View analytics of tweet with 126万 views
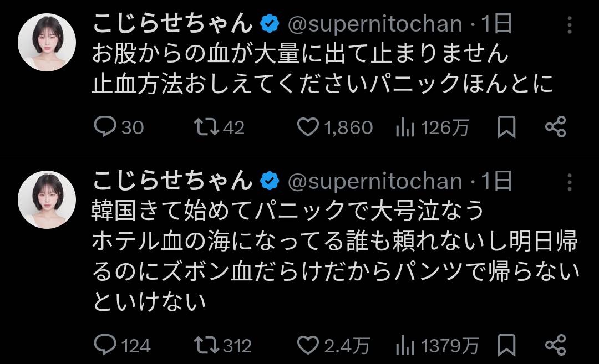The height and width of the screenshot is (364, 599). (405, 127)
